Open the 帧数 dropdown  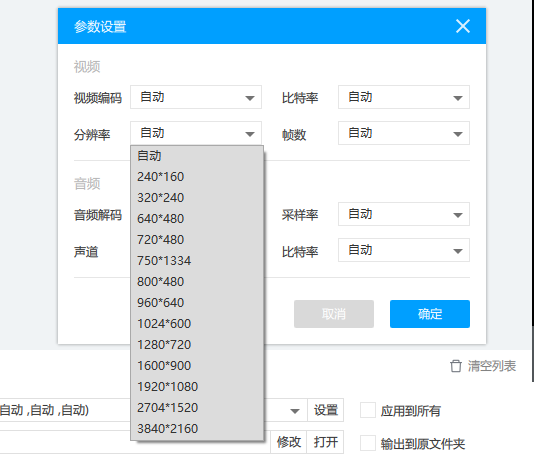(404, 133)
